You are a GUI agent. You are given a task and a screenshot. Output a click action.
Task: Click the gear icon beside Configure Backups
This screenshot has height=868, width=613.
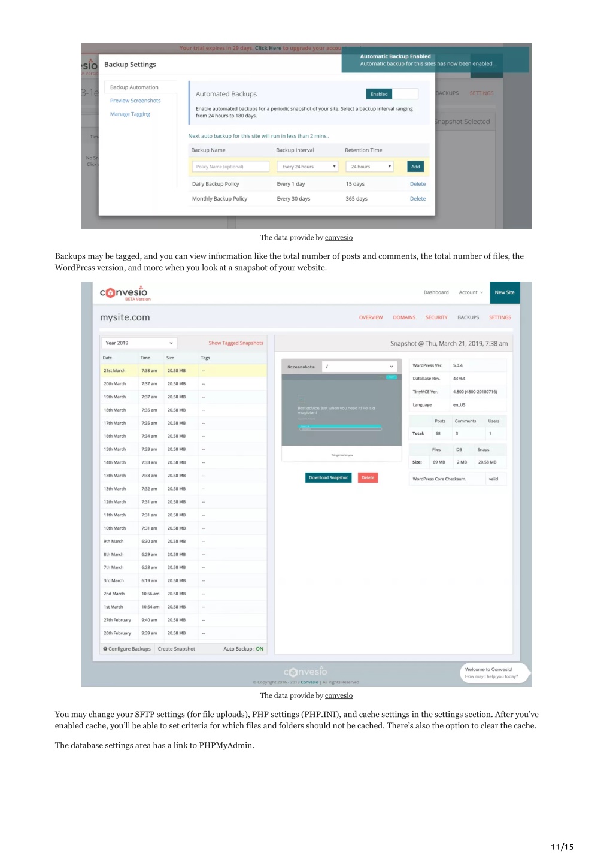click(105, 649)
